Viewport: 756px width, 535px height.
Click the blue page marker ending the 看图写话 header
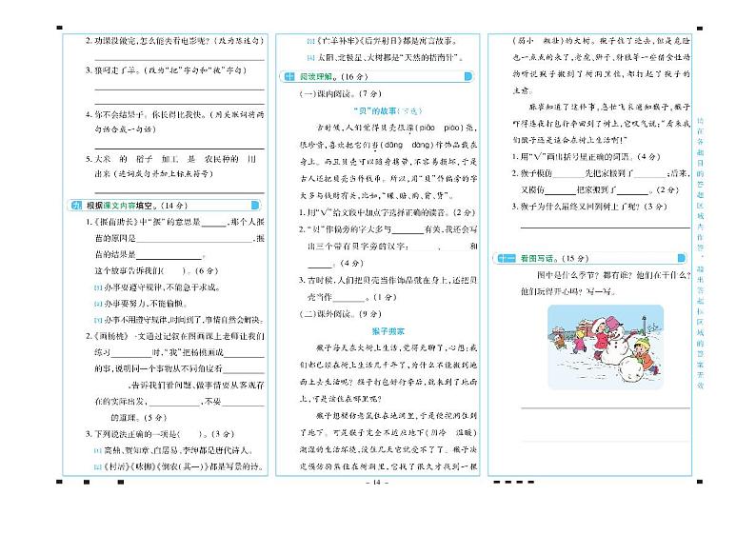(682, 259)
